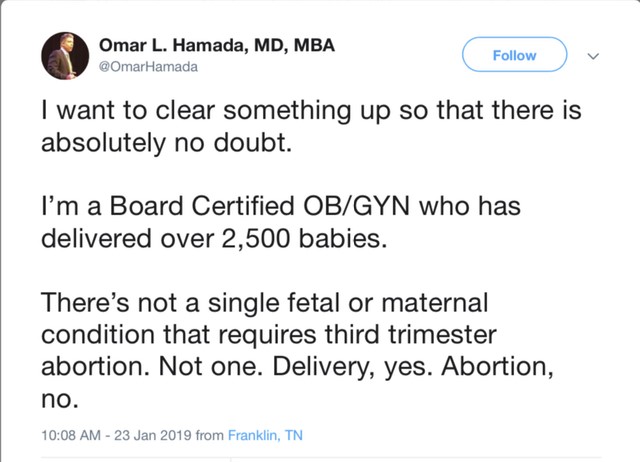Viewport: 640px width, 462px height.
Task: Click the 'absolutely no doubt.' line
Action: (165, 147)
